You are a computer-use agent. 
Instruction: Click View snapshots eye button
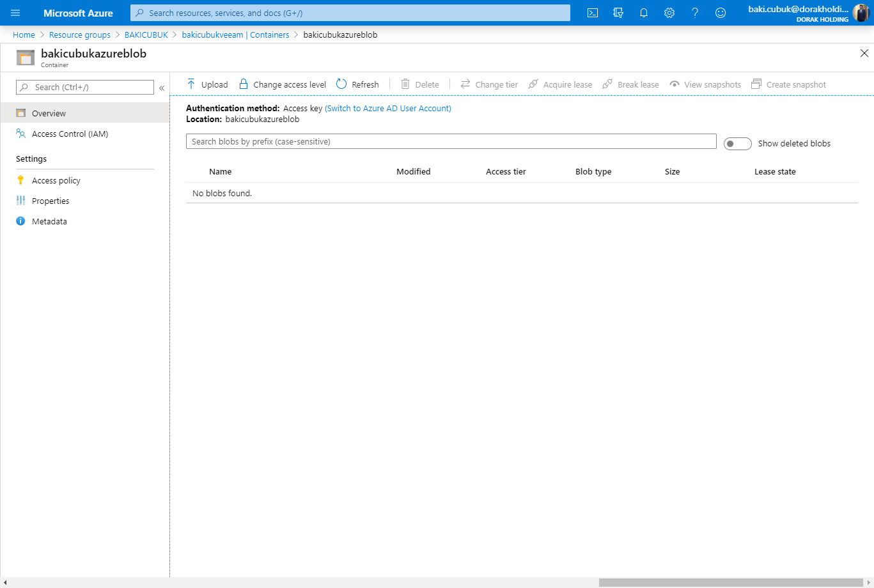pos(705,84)
